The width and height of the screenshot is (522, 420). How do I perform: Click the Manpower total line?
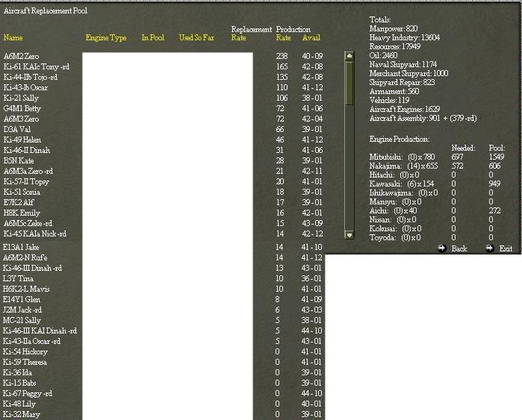pyautogui.click(x=393, y=28)
